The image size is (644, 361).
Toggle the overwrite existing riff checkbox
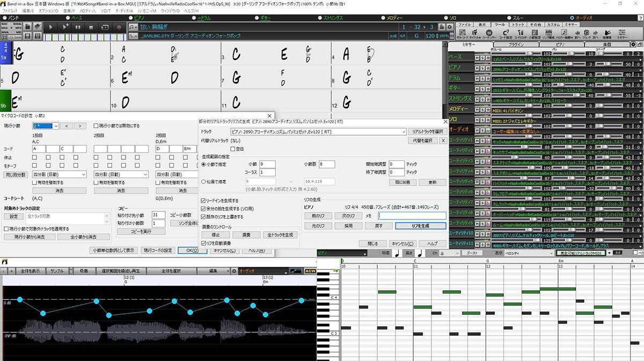click(203, 217)
